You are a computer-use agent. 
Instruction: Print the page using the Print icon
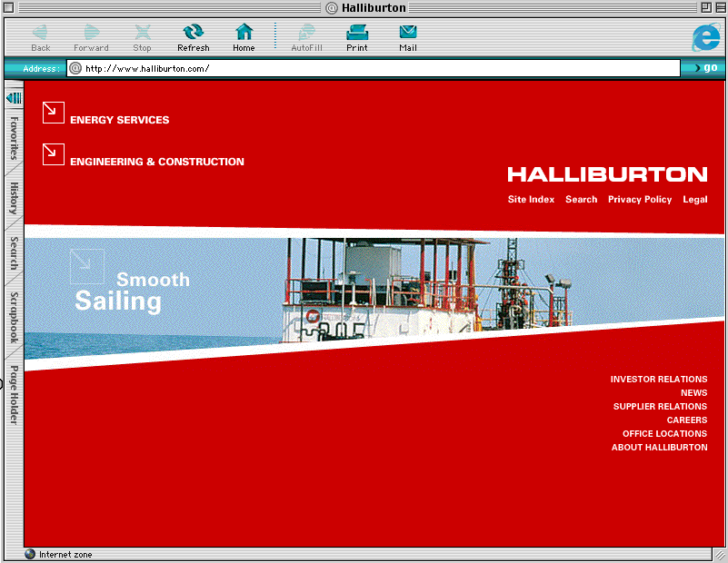pyautogui.click(x=357, y=32)
